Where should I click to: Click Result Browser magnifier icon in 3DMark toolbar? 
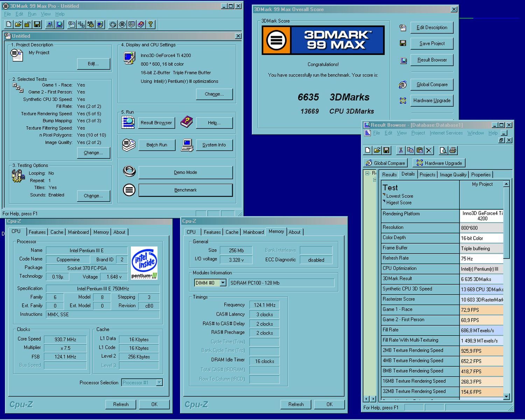click(x=59, y=24)
